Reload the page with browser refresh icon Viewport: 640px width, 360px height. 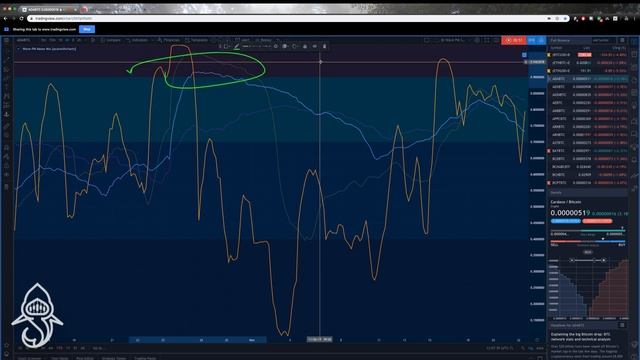(x=21, y=18)
